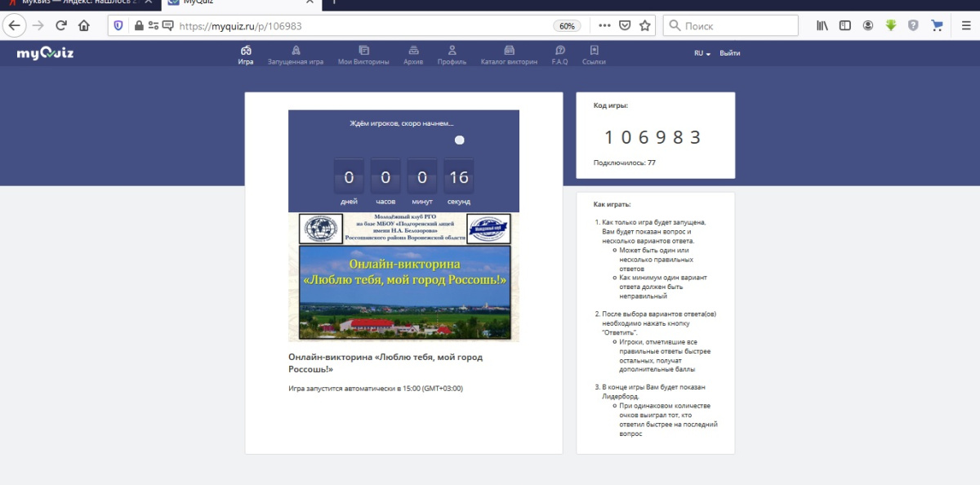The width and height of the screenshot is (980, 485).
Task: Open the Профиль page
Action: [452, 56]
